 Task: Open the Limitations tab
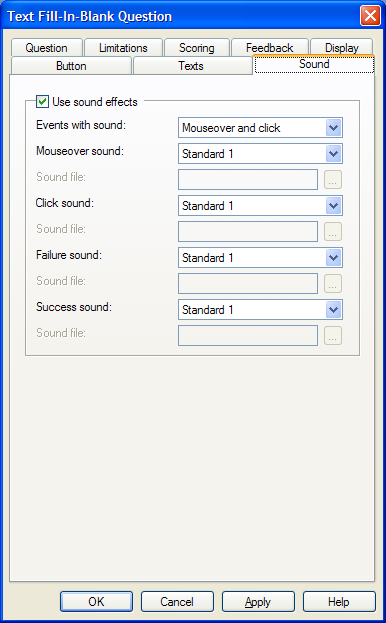(x=123, y=48)
